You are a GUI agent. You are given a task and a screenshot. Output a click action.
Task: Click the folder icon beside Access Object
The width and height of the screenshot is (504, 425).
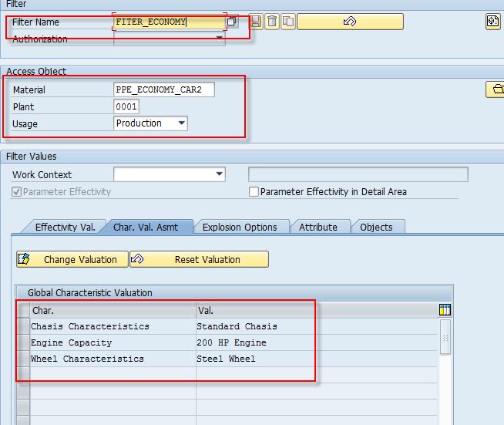pyautogui.click(x=496, y=90)
